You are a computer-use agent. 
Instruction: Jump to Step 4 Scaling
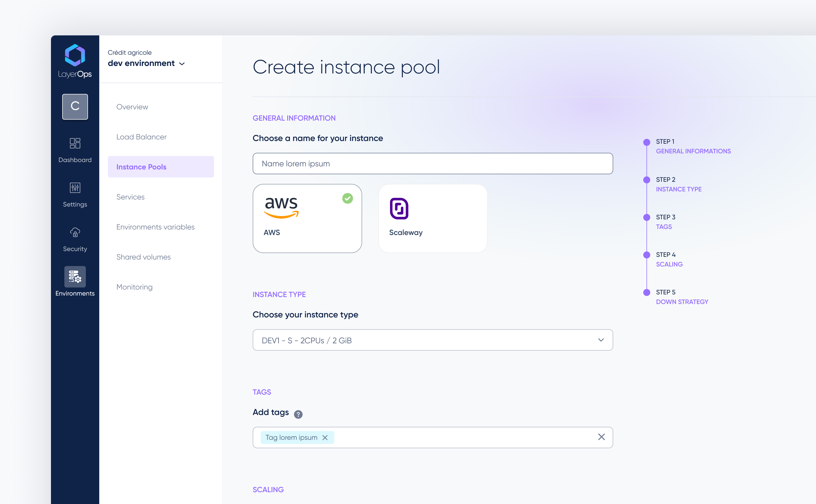coord(669,264)
